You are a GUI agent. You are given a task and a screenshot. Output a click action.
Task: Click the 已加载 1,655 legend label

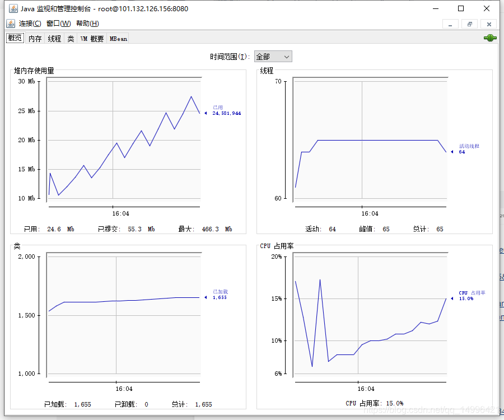(220, 295)
